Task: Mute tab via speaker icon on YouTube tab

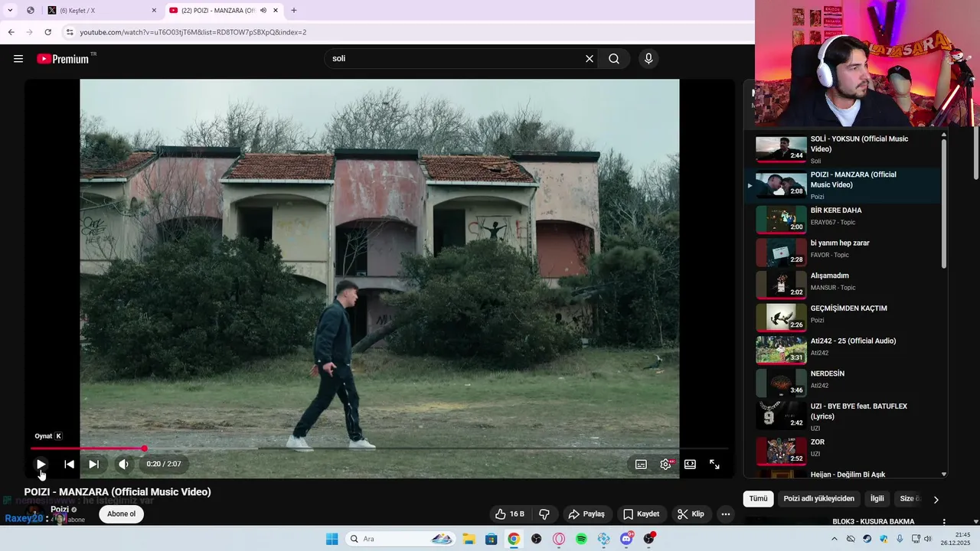Action: (x=263, y=11)
